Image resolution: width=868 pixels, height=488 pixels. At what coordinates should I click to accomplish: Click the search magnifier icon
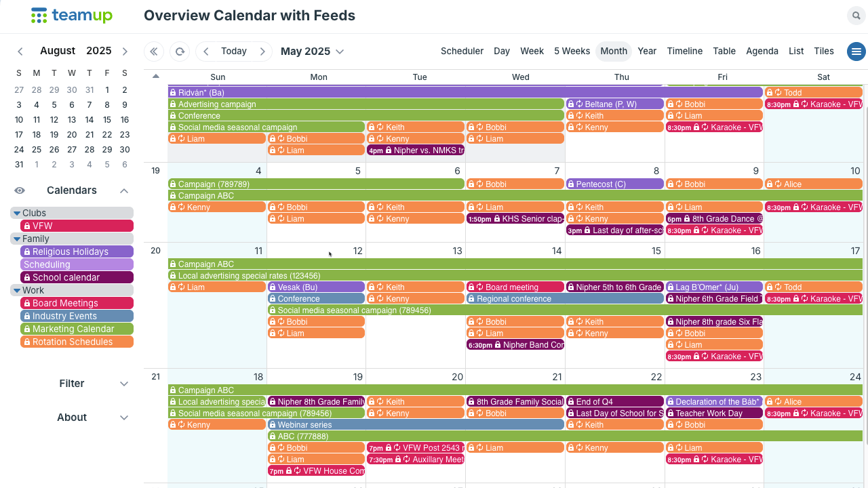point(856,16)
